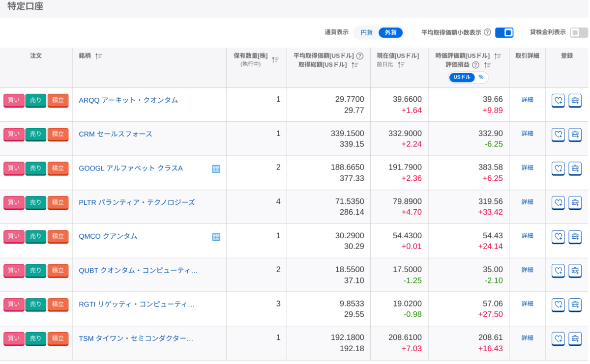Show help for 平均取得価額[USドル] column

click(x=360, y=56)
